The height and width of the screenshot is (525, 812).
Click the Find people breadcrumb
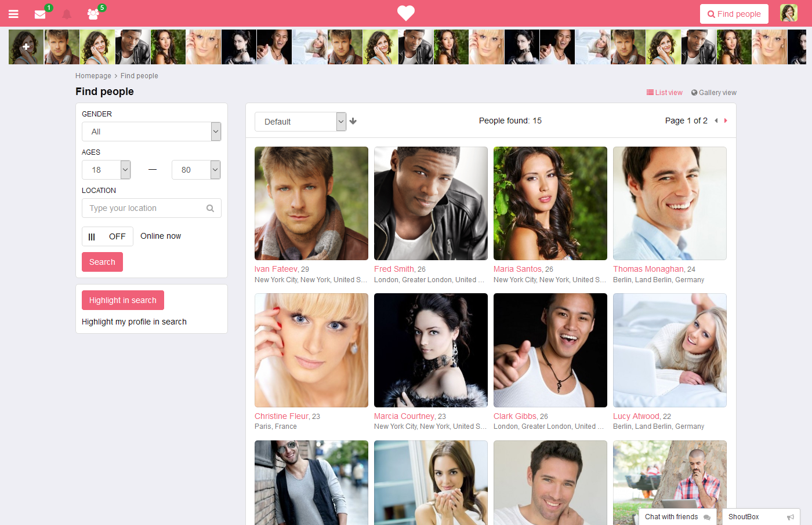tap(139, 76)
